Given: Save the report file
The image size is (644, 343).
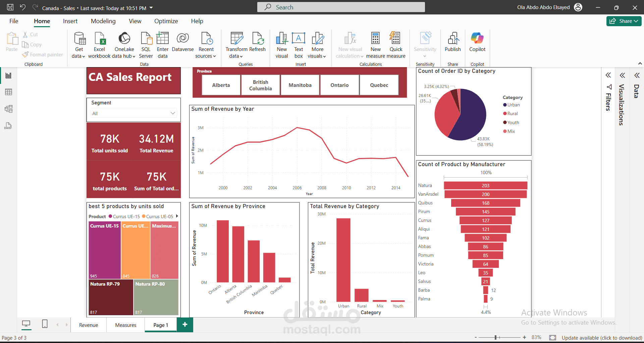Looking at the screenshot, I should 10,7.
